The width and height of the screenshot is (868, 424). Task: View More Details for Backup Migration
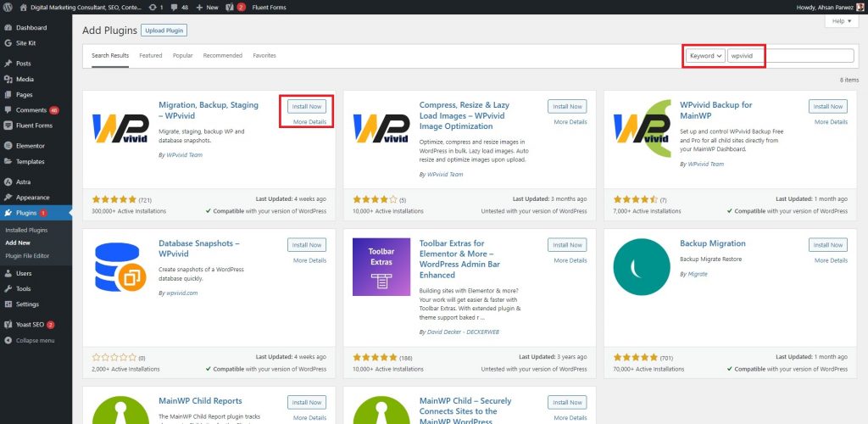[x=831, y=260]
